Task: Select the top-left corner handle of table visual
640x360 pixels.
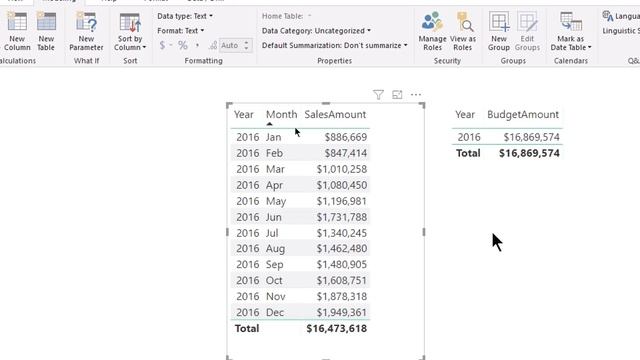Action: click(229, 105)
